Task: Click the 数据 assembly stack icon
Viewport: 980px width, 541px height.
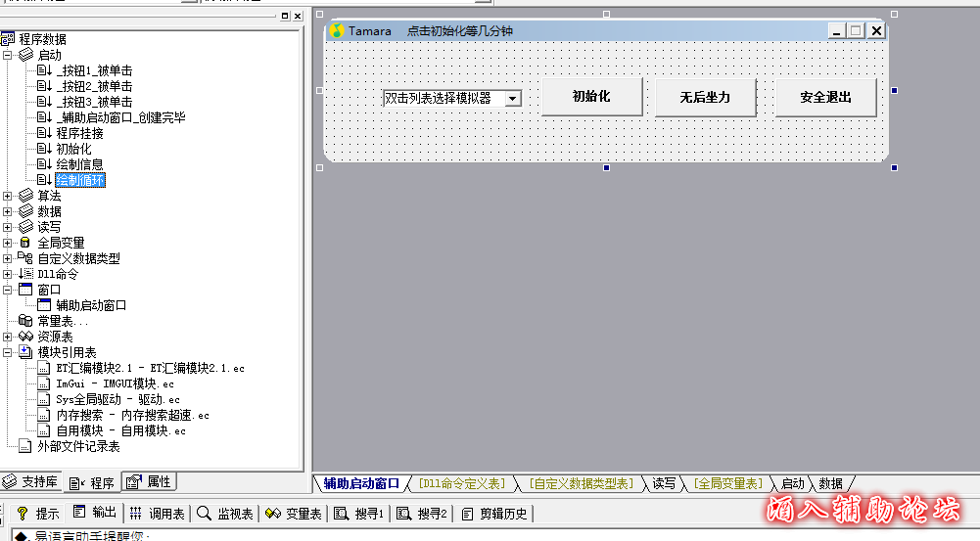Action: click(x=25, y=211)
